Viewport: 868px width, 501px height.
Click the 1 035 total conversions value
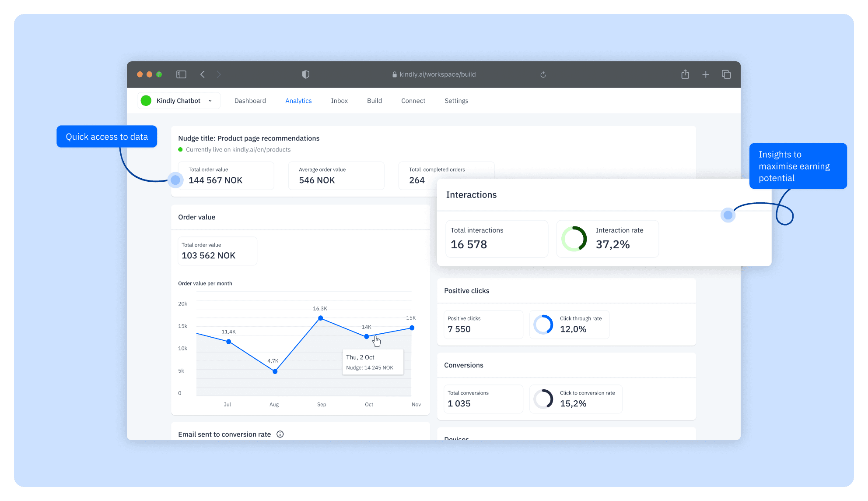459,403
